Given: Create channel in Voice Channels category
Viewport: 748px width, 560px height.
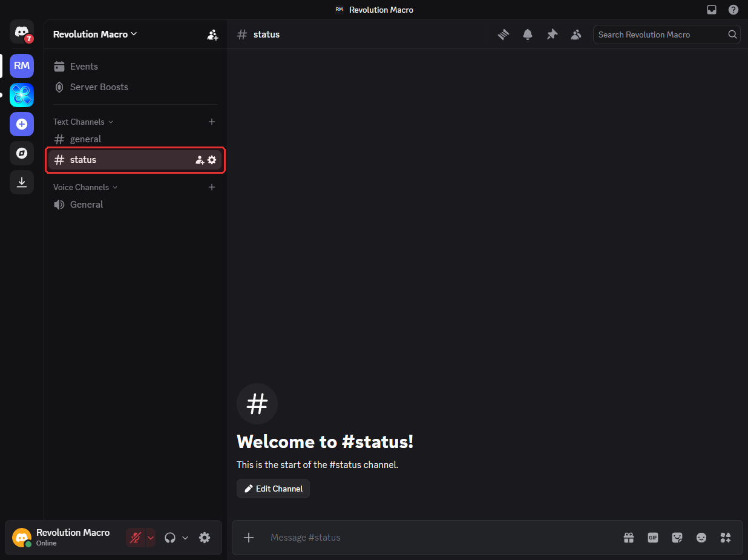Looking at the screenshot, I should pyautogui.click(x=212, y=187).
